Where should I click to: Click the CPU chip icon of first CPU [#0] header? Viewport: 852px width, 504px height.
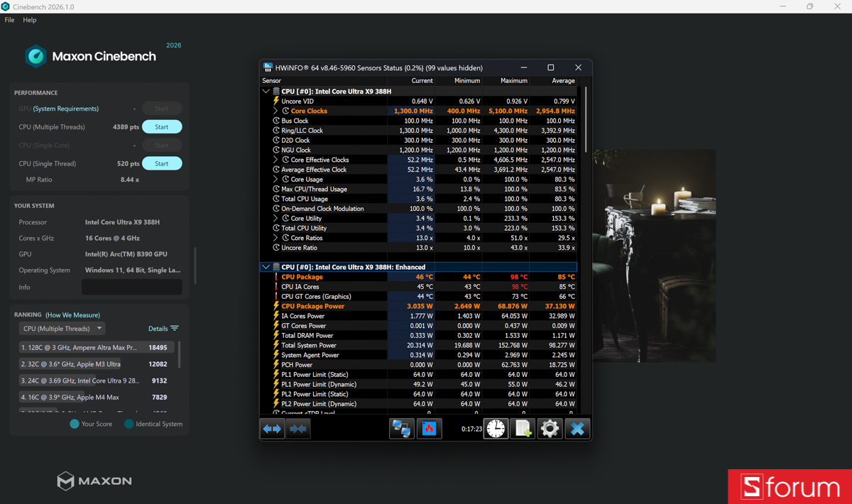pyautogui.click(x=276, y=92)
